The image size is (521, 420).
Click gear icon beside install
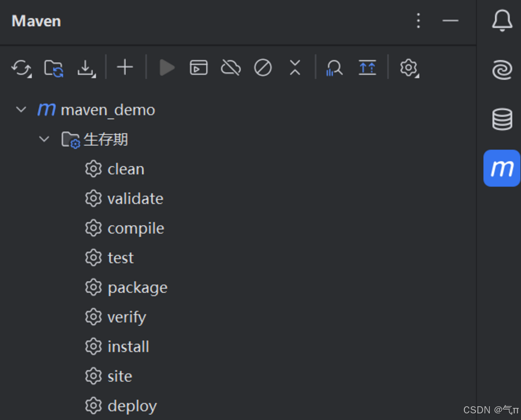(x=93, y=347)
